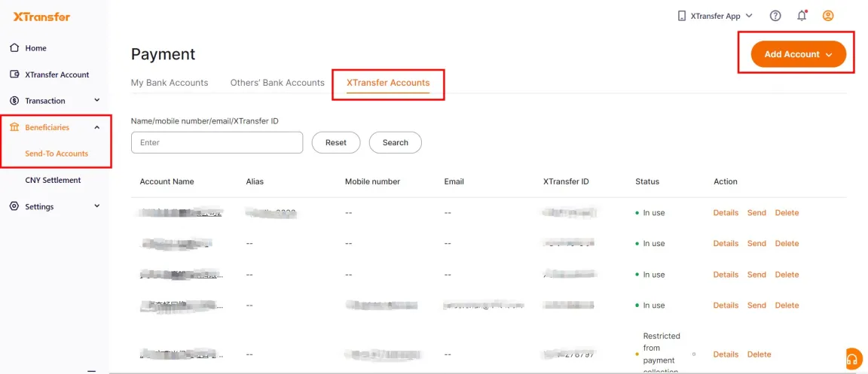Image resolution: width=868 pixels, height=374 pixels.
Task: Click the XTransfer App phone icon
Action: tap(681, 16)
